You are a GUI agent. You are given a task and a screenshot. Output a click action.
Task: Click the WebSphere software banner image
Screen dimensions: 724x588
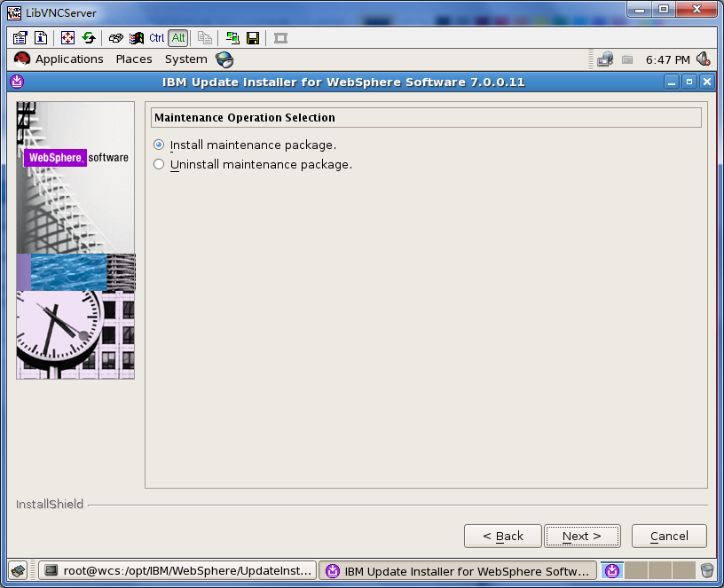click(x=75, y=240)
